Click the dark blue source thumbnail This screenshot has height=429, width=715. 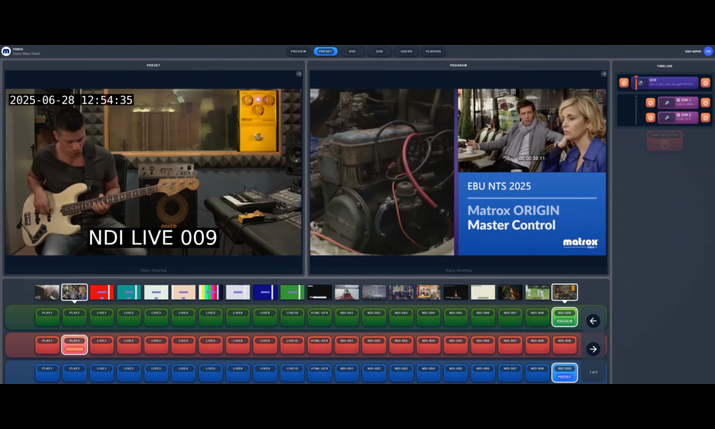265,292
